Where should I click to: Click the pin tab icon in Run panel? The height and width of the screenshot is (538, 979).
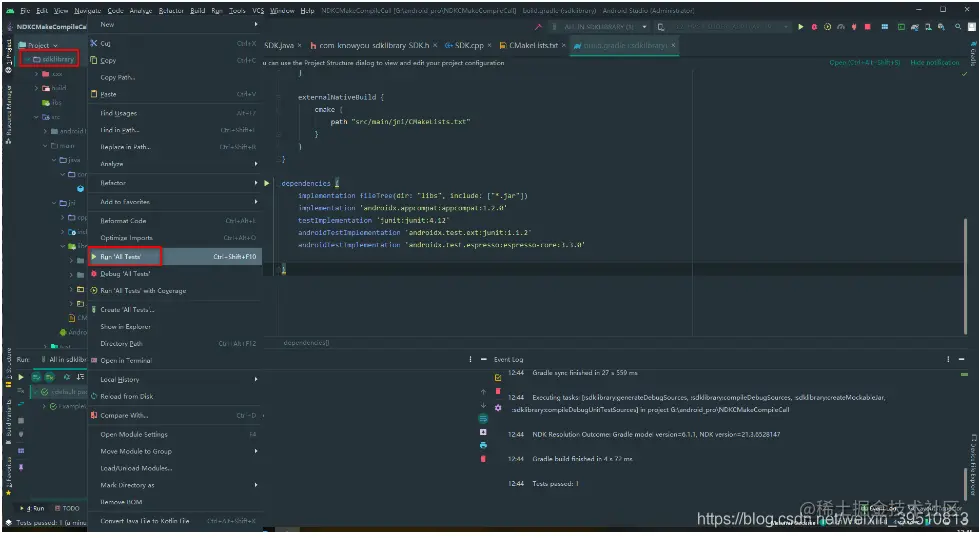pyautogui.click(x=21, y=467)
